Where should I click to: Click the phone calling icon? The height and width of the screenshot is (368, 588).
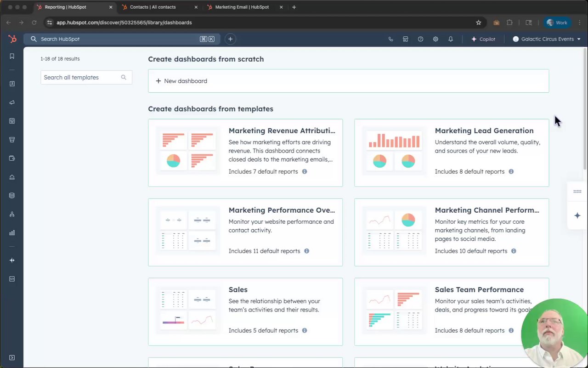(390, 39)
